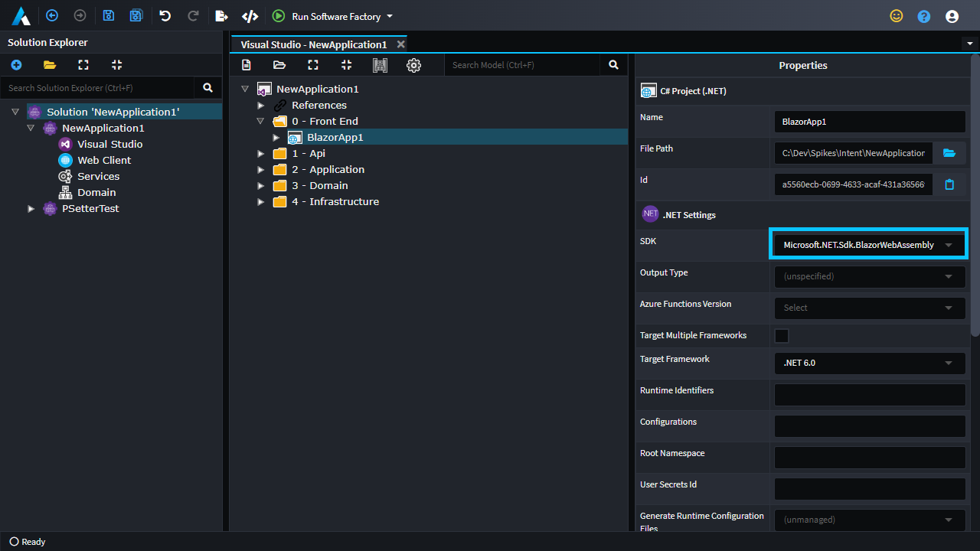
Task: Open the Azure Functions Version dropdown
Action: [x=870, y=308]
